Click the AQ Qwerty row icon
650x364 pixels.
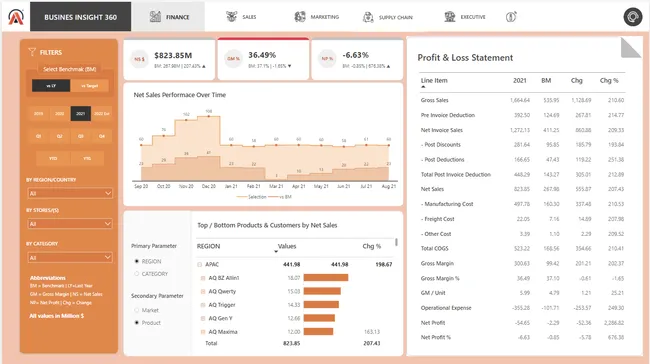[x=203, y=291]
